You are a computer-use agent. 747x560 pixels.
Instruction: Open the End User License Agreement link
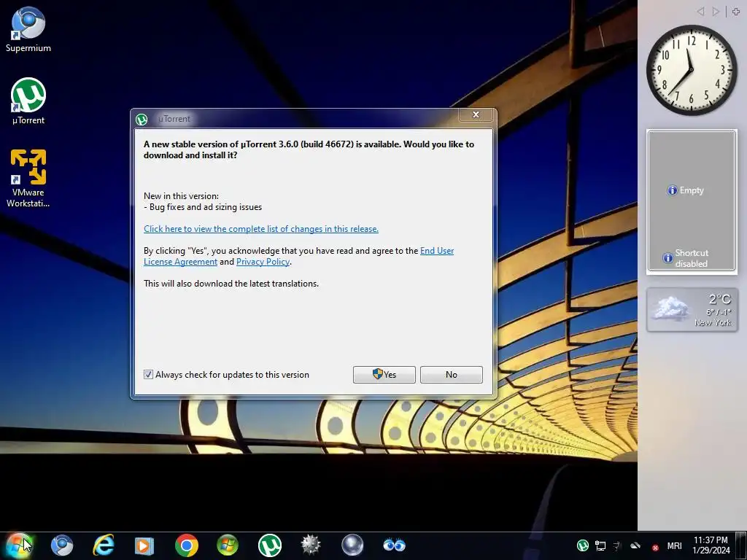[x=298, y=256]
